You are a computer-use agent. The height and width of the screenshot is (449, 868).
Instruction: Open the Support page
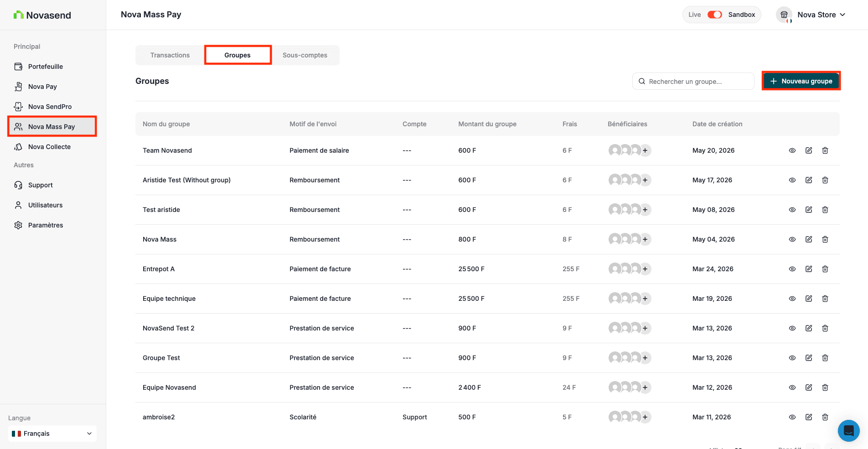pyautogui.click(x=52, y=185)
